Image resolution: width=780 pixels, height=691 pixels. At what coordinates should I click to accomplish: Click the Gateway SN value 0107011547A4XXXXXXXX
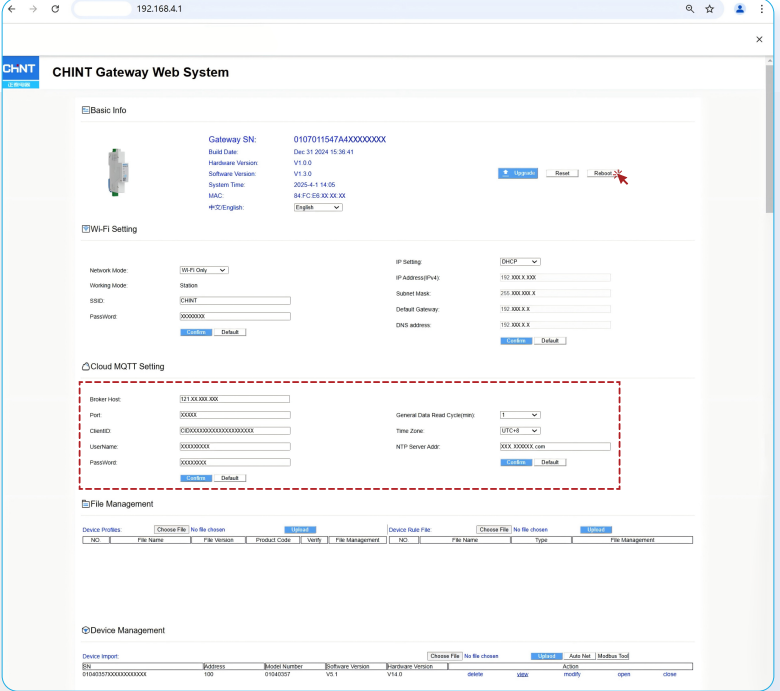(x=340, y=139)
